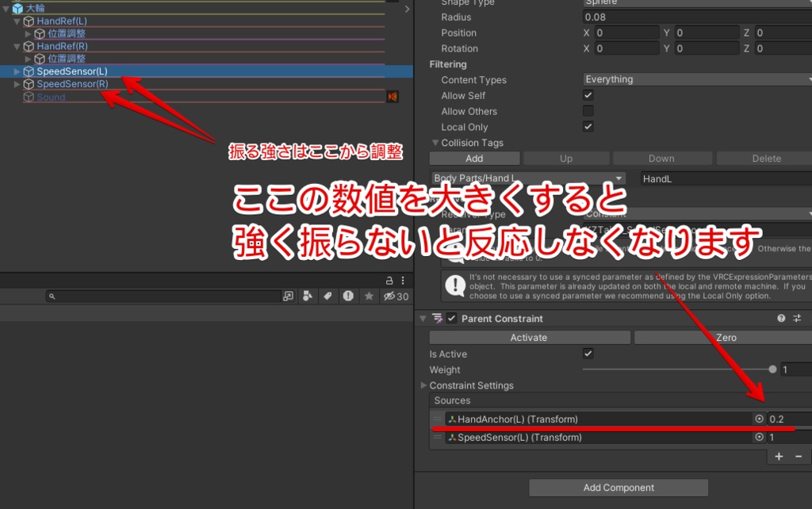The image size is (812, 509).
Task: Toggle the Allow Self checkbox
Action: (588, 95)
